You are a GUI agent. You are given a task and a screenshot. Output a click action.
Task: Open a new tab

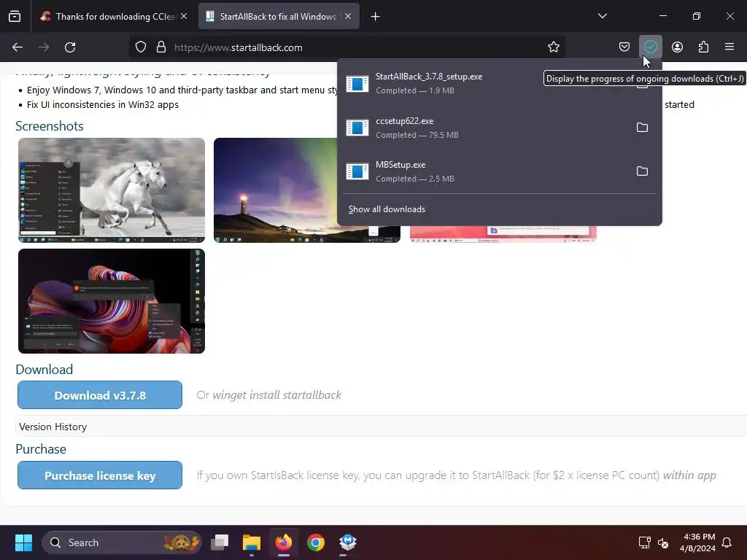pos(376,17)
